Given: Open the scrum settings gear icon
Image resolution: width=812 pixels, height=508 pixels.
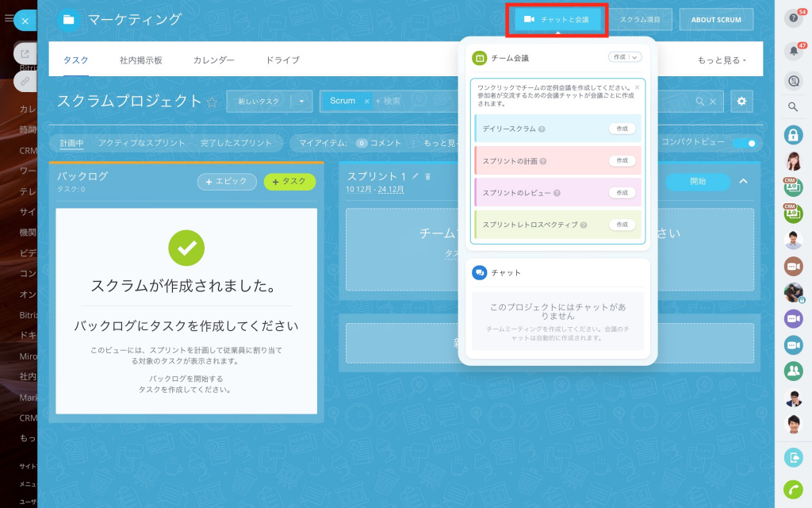Looking at the screenshot, I should (741, 102).
